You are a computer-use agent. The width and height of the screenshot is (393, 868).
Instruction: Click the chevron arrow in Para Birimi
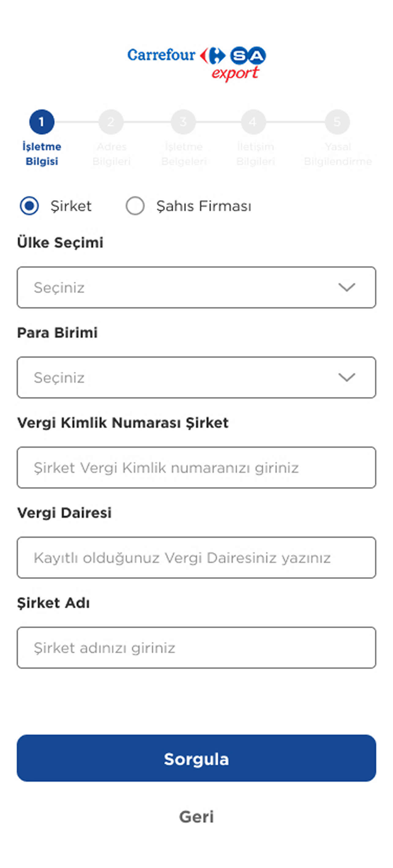coord(347,377)
